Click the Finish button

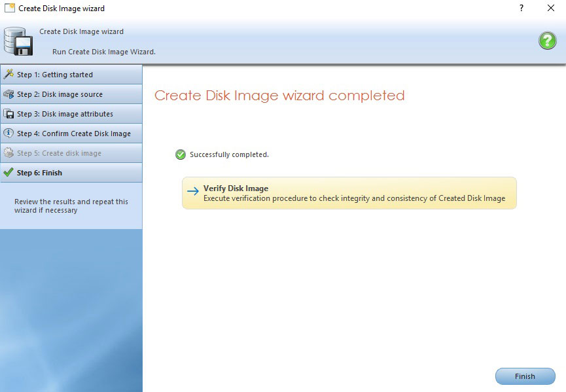click(x=524, y=376)
